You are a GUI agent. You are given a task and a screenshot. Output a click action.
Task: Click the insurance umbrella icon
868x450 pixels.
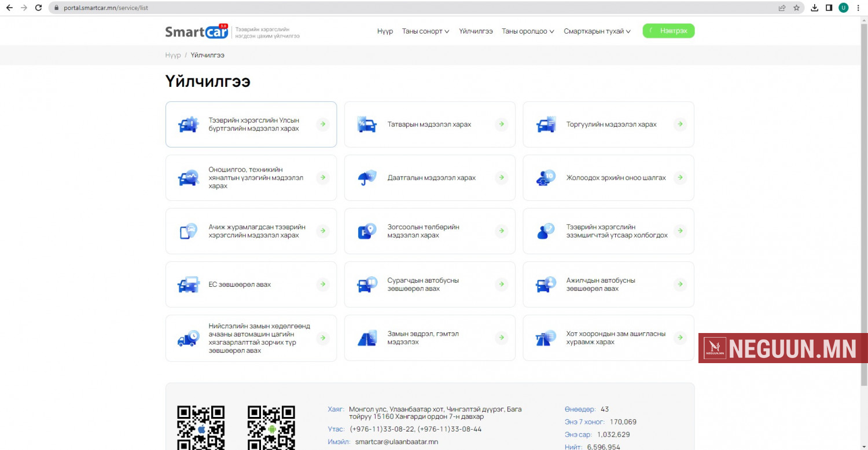367,178
